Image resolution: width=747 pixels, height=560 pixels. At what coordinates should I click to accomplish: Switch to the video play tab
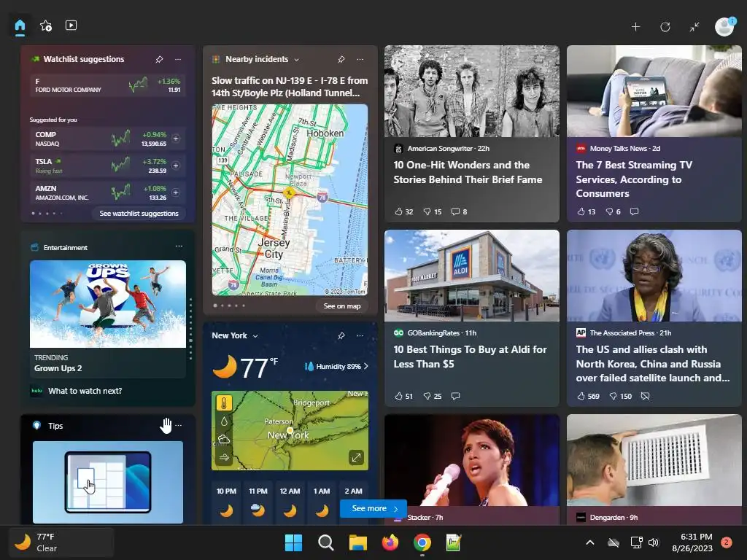pos(71,26)
